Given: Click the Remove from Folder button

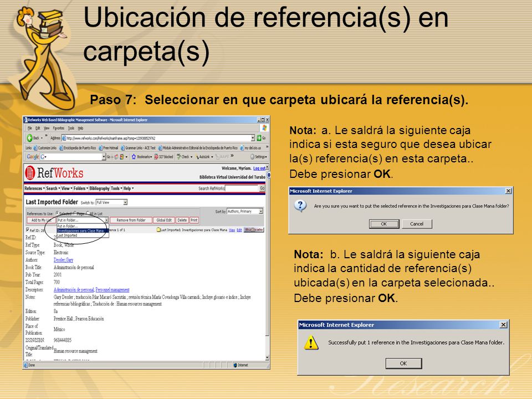Looking at the screenshot, I should coord(131,220).
